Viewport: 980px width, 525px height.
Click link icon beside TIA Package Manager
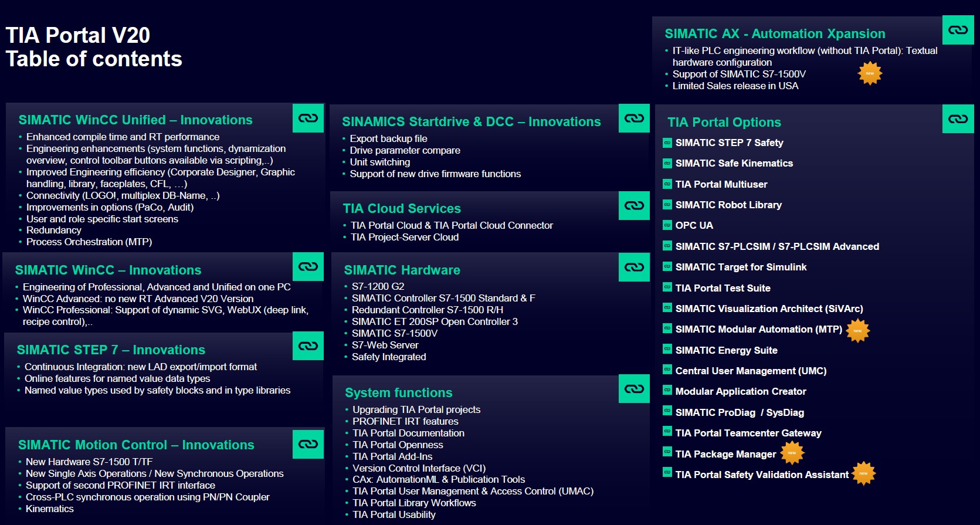[x=667, y=452]
